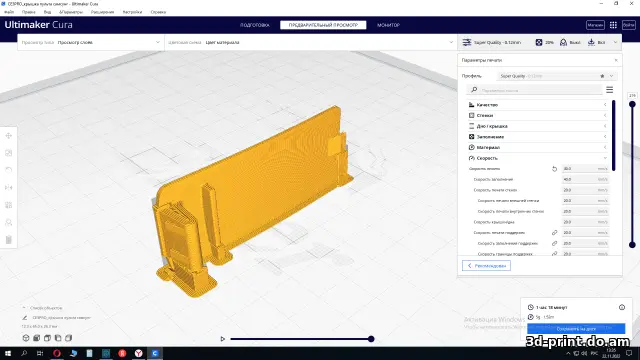The height and width of the screenshot is (360, 640).
Task: Open the view type dropdown
Action: 91,42
